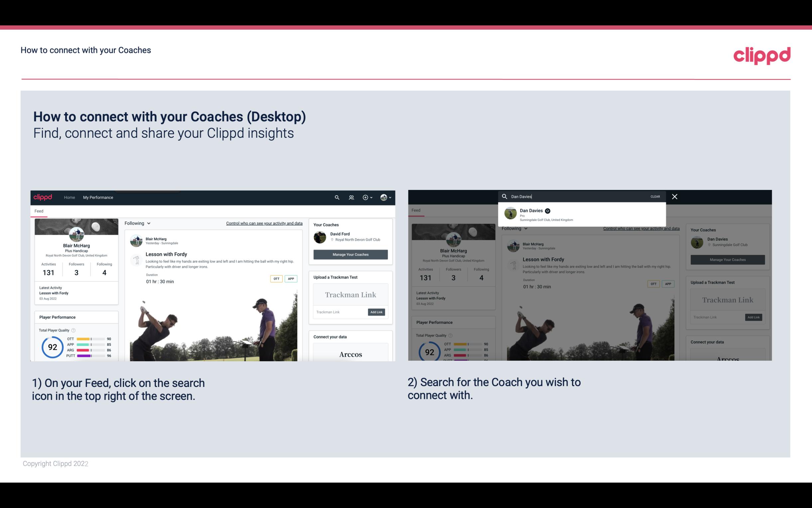The height and width of the screenshot is (508, 812).
Task: Click the Home tab in top navigation
Action: click(70, 197)
